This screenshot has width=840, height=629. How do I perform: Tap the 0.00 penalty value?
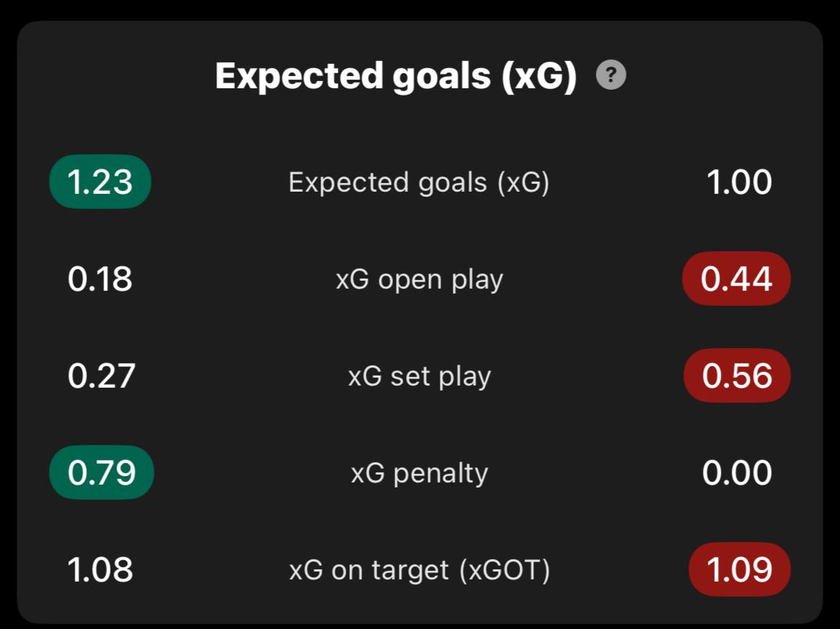coord(737,473)
